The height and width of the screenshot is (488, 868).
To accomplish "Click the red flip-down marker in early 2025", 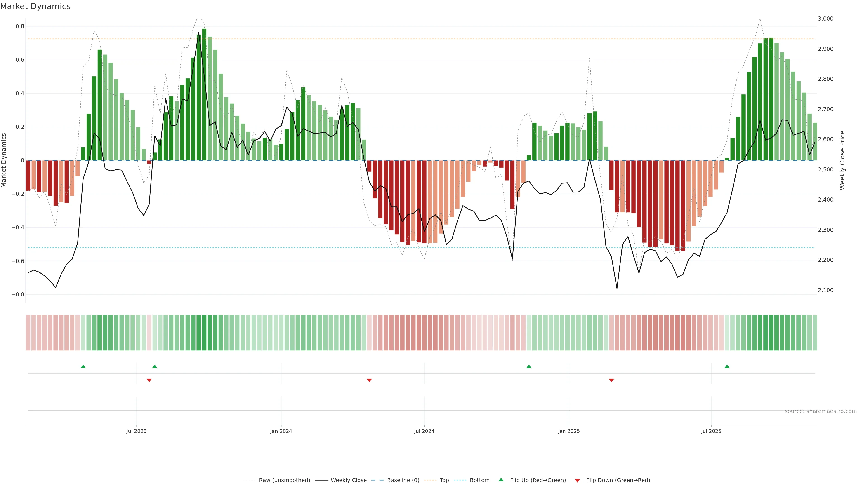I will 612,380.
